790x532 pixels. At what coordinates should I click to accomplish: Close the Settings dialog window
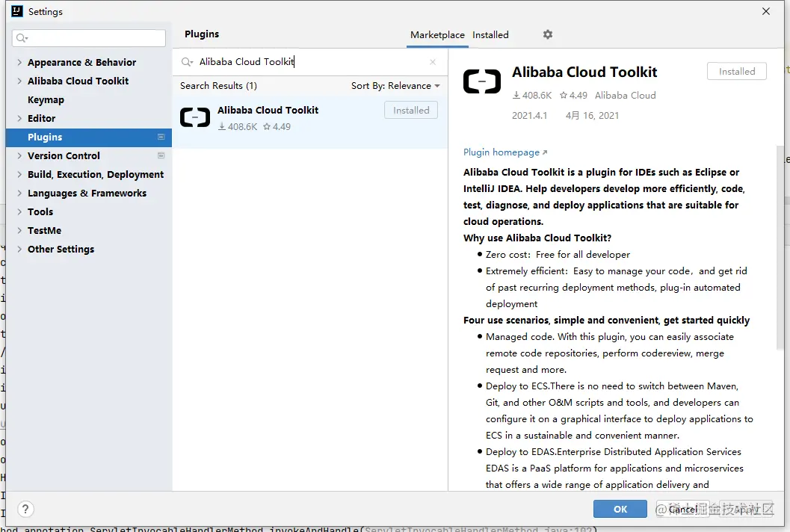(766, 11)
